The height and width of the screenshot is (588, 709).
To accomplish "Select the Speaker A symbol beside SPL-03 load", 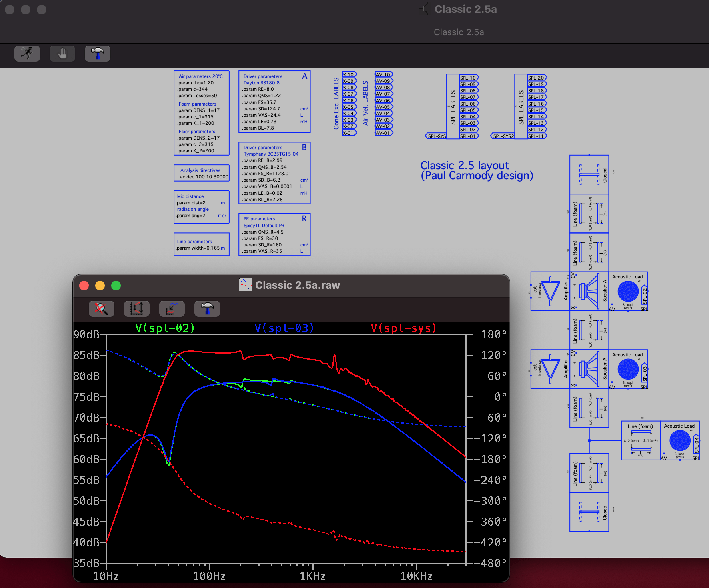I will coord(589,369).
